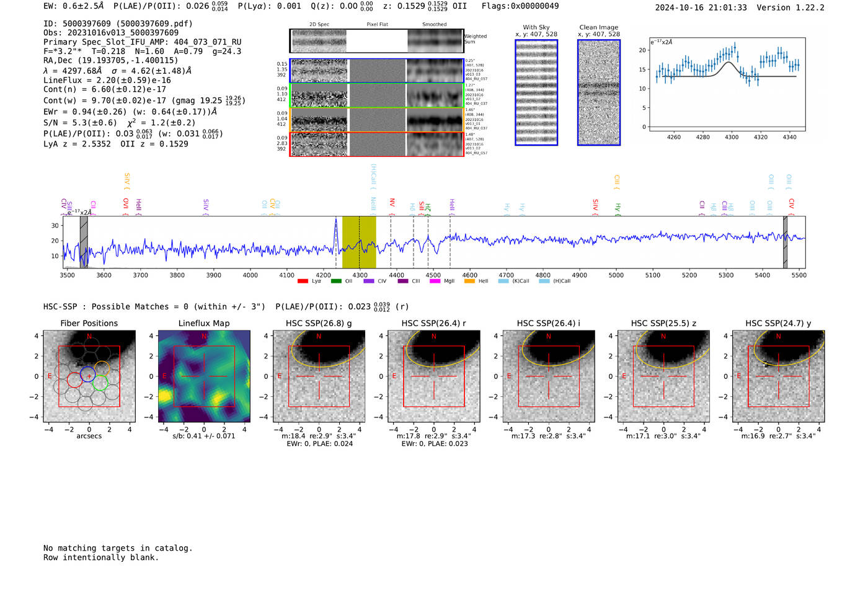Click the Cont(w) = 9.70 line
The width and height of the screenshot is (868, 591).
pyautogui.click(x=144, y=100)
